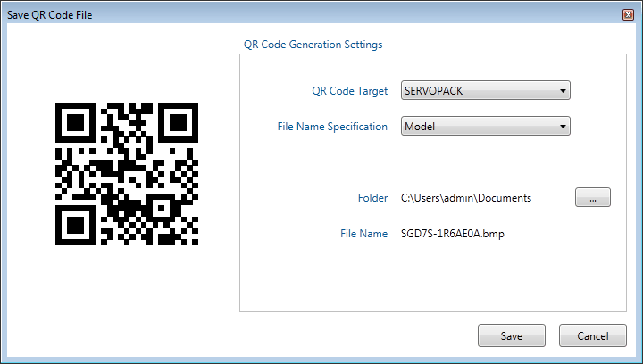Click the file name SGD7S-1R6AE0A.bmp
The image size is (643, 364).
[x=453, y=234]
